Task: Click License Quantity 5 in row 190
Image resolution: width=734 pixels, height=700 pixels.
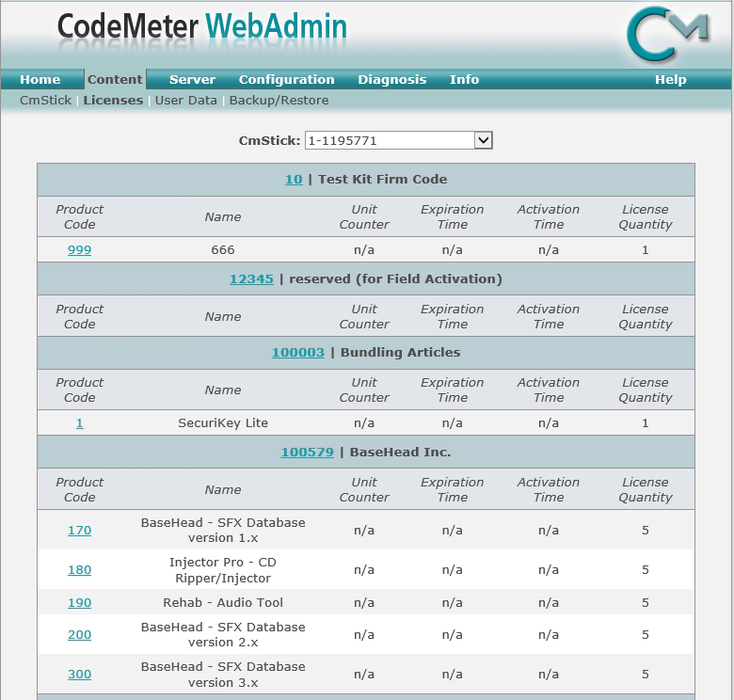Action: [645, 602]
